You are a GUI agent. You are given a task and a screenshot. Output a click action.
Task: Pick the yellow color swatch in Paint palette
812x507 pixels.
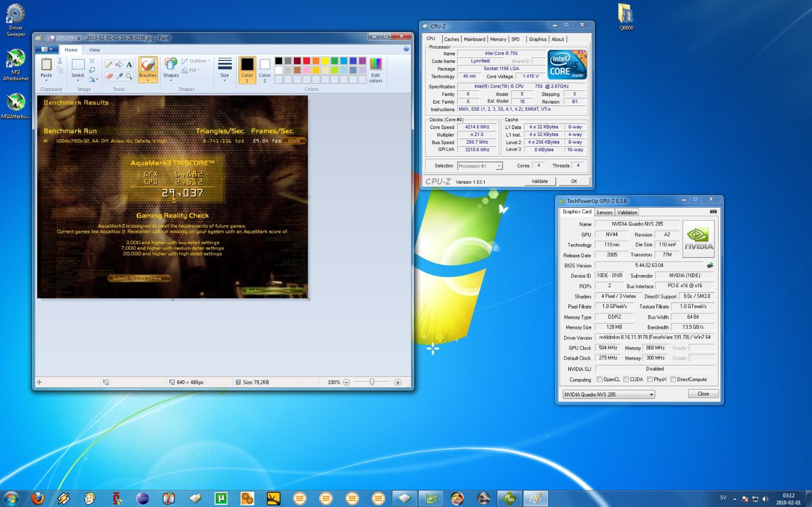pos(325,61)
